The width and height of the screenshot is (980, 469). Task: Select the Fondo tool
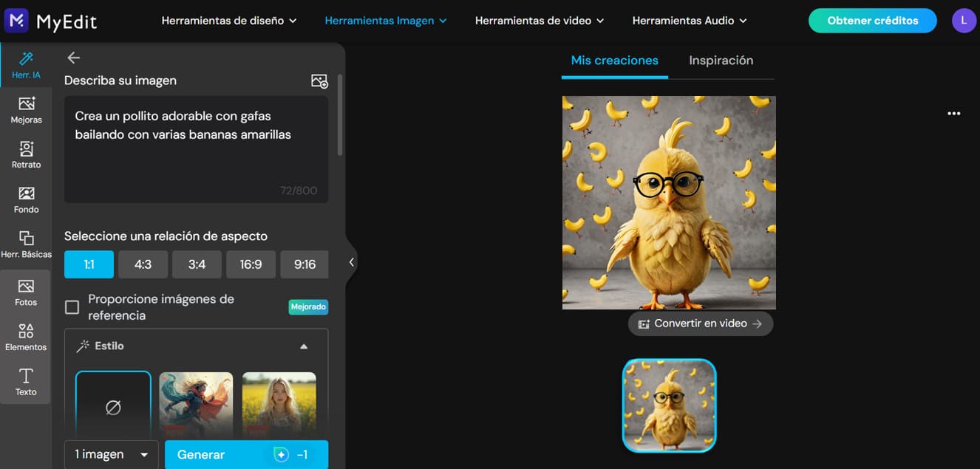[x=26, y=199]
